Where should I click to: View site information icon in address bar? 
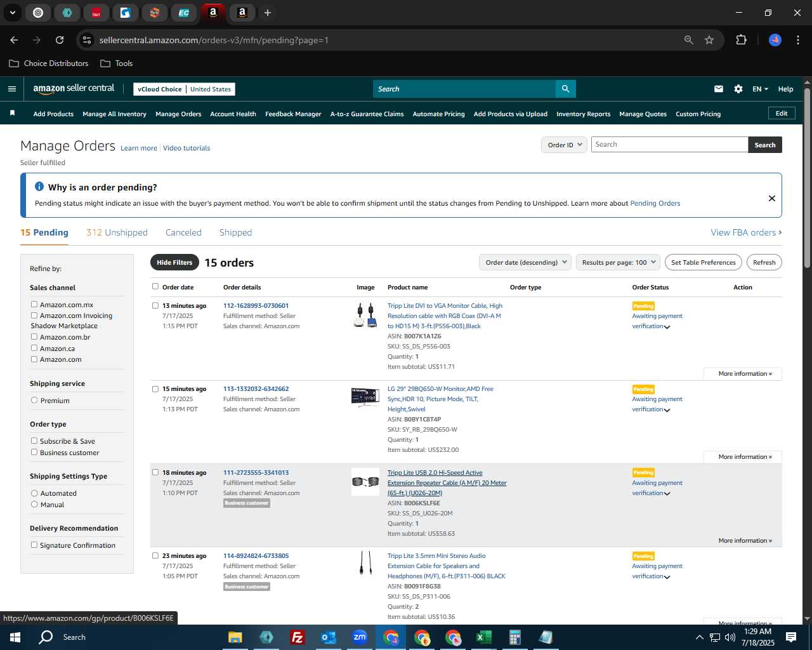click(87, 40)
